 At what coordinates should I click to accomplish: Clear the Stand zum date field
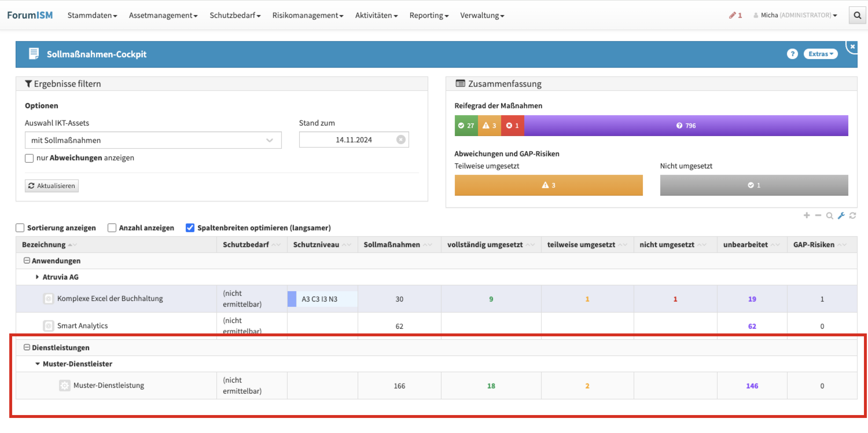click(401, 140)
